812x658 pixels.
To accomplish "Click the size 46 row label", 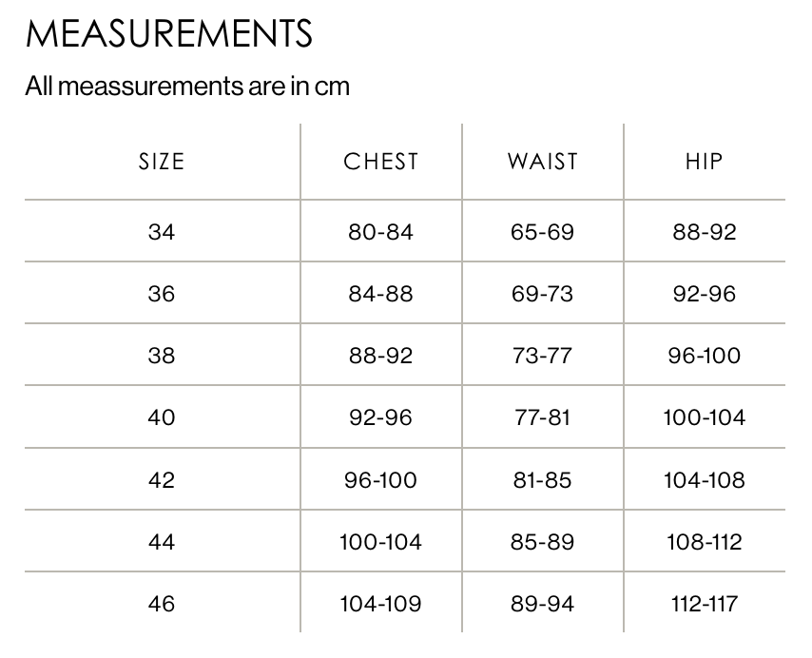I will tap(162, 604).
